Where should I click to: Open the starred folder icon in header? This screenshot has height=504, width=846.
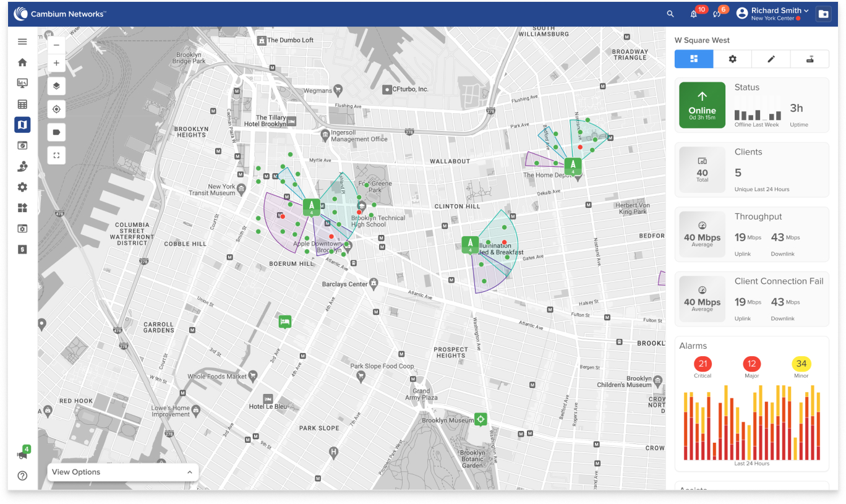point(823,14)
